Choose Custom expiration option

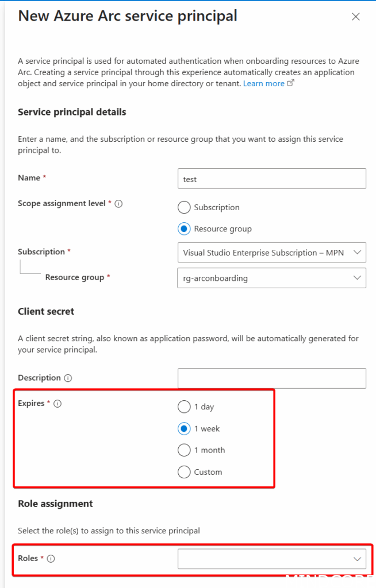pyautogui.click(x=184, y=472)
